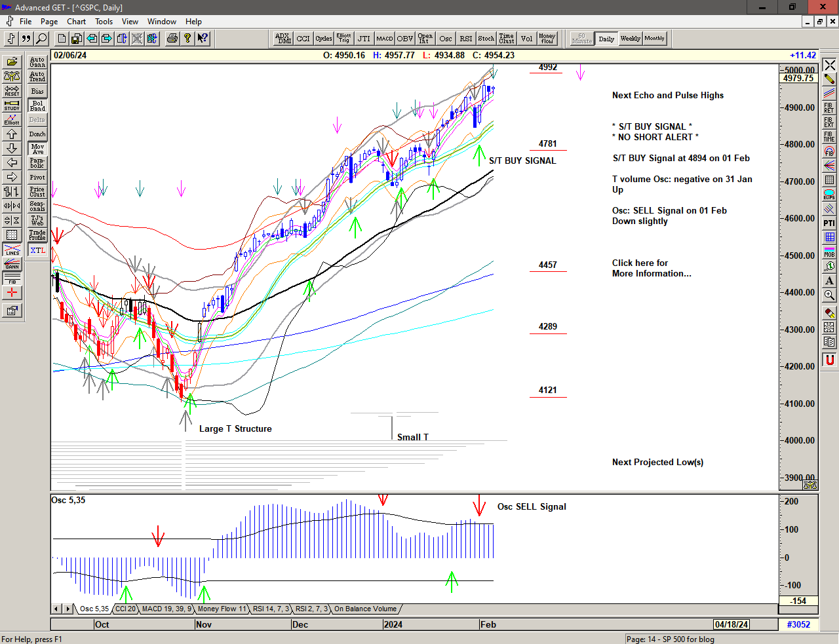Click the eraser tool icon
The image size is (839, 644).
tap(829, 313)
